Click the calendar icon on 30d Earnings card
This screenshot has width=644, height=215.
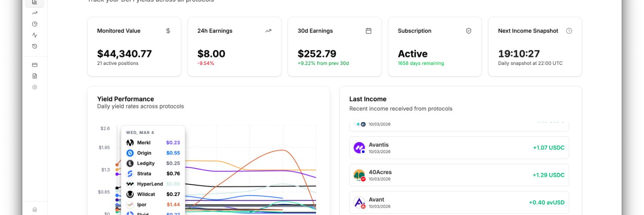coord(368,31)
